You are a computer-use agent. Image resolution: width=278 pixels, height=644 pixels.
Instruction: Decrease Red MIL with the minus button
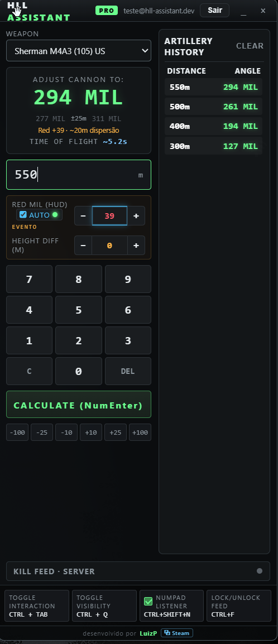tap(83, 216)
